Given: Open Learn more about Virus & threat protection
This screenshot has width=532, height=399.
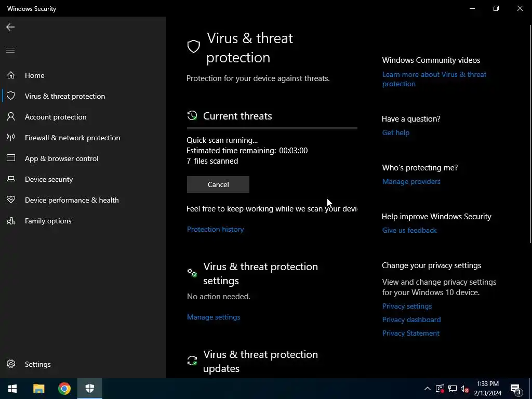Looking at the screenshot, I should pos(434,79).
